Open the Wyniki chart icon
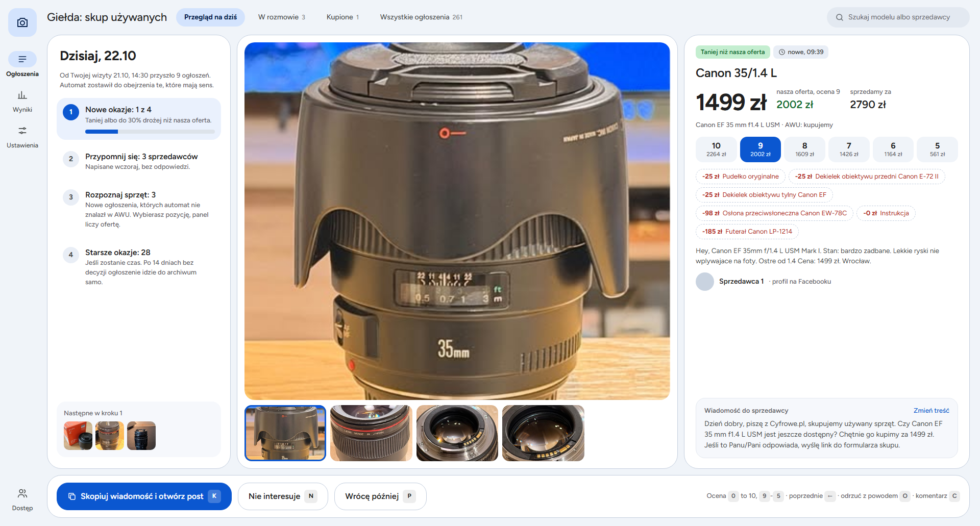This screenshot has width=980, height=526. coord(22,95)
